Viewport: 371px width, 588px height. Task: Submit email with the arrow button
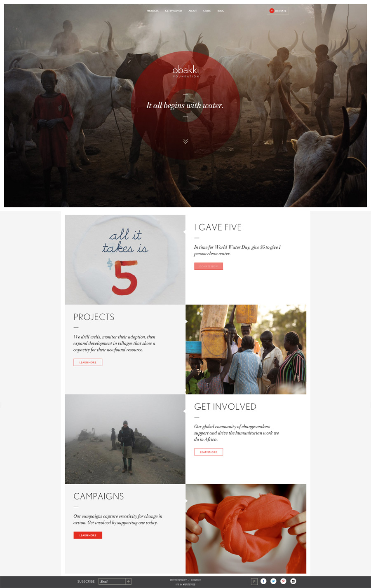pyautogui.click(x=128, y=581)
